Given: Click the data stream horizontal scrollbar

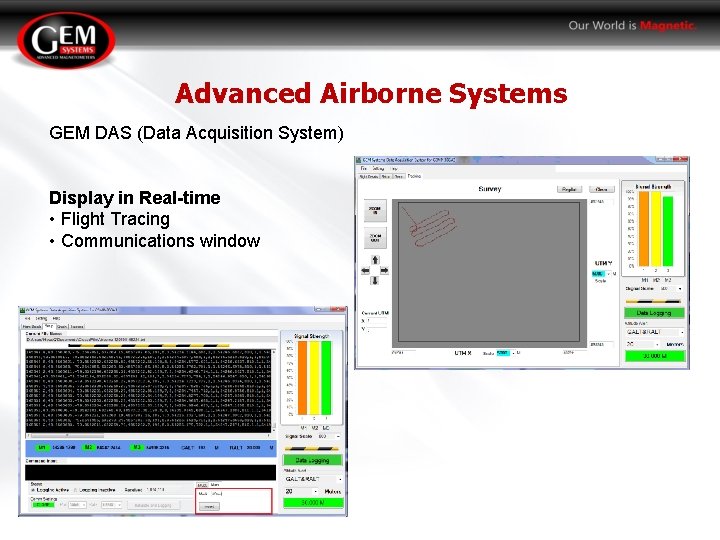Looking at the screenshot, I should [x=149, y=435].
